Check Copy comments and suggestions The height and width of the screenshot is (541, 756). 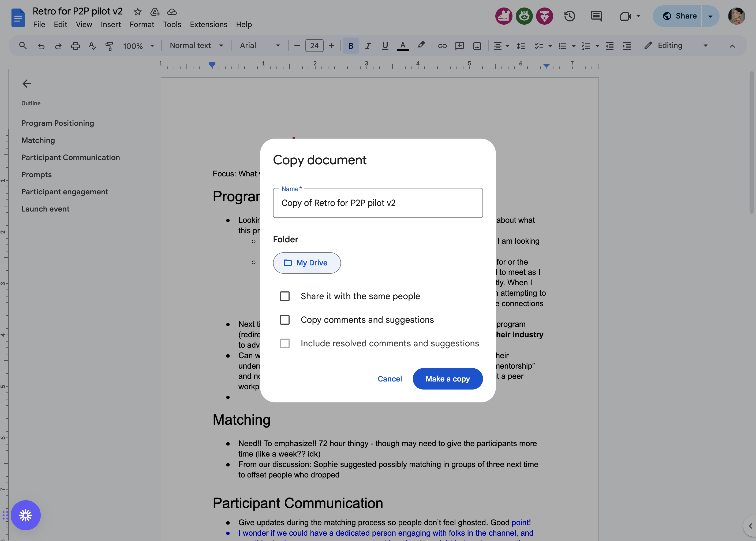pyautogui.click(x=285, y=320)
